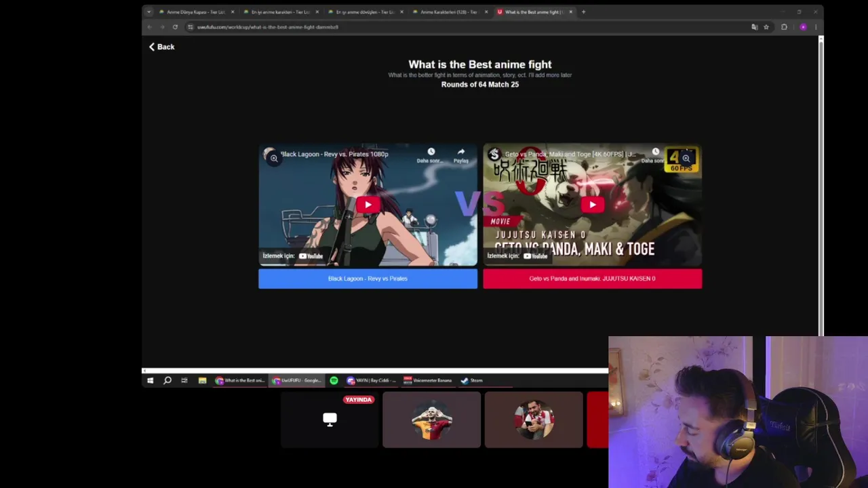Go Back using the Back link
The height and width of the screenshot is (488, 868).
(162, 47)
